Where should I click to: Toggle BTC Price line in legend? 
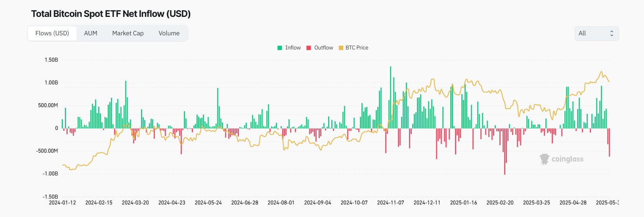pyautogui.click(x=357, y=48)
